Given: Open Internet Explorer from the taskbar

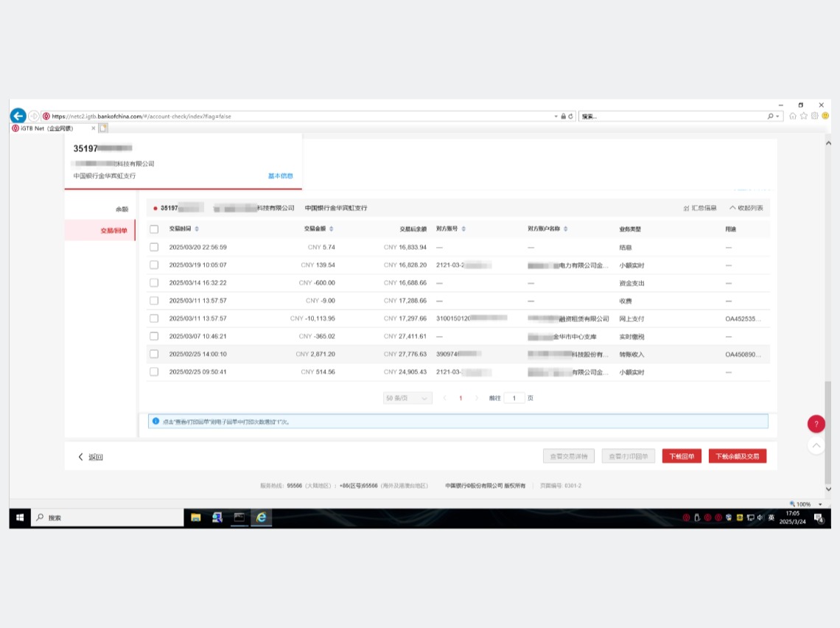Looking at the screenshot, I should pos(261,517).
